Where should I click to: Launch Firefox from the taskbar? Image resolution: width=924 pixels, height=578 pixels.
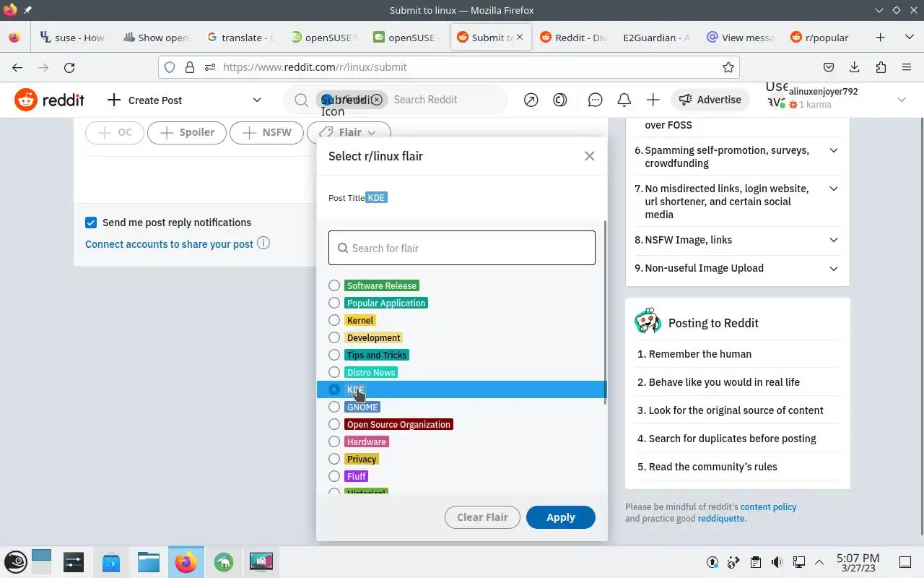186,562
